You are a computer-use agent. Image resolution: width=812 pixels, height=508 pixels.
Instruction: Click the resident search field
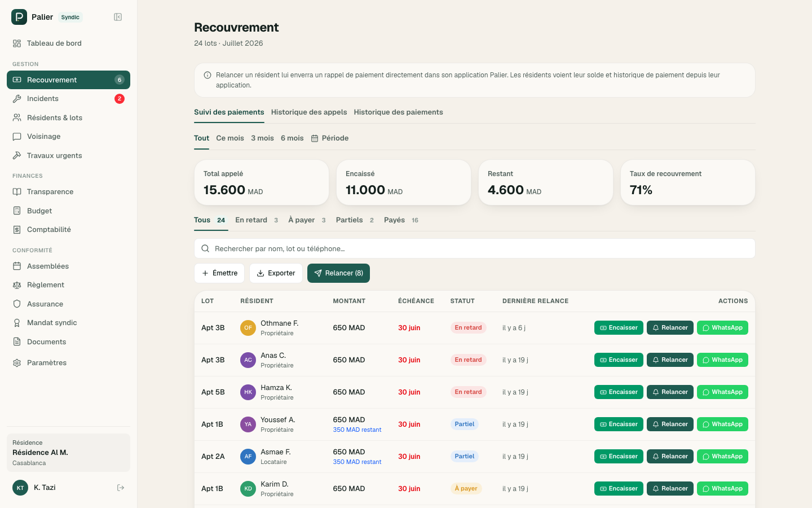(x=474, y=248)
